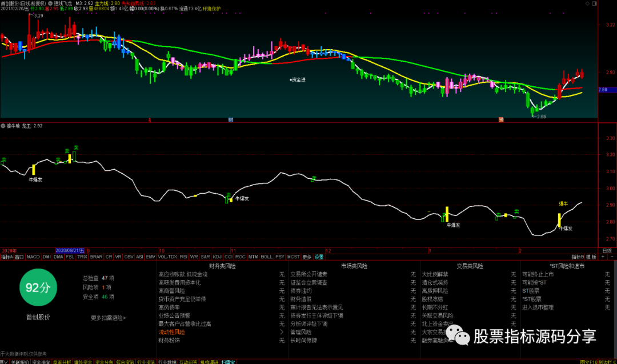Open the 指标A tab
This screenshot has width=617, height=364.
pyautogui.click(x=7, y=257)
